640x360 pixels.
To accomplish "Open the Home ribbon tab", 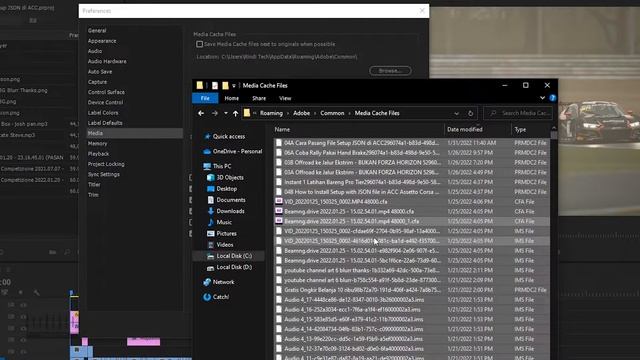I will (x=231, y=98).
